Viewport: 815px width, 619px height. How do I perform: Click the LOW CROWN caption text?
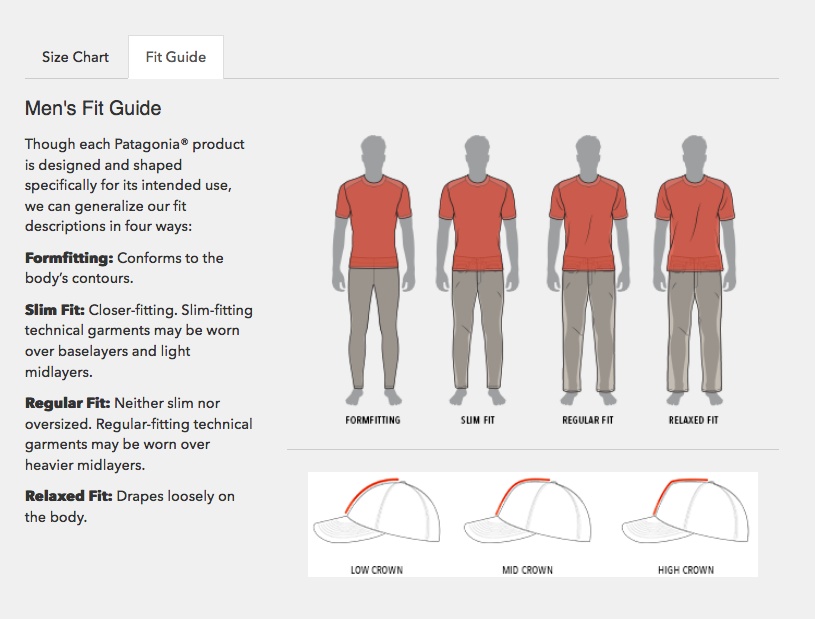(x=376, y=571)
